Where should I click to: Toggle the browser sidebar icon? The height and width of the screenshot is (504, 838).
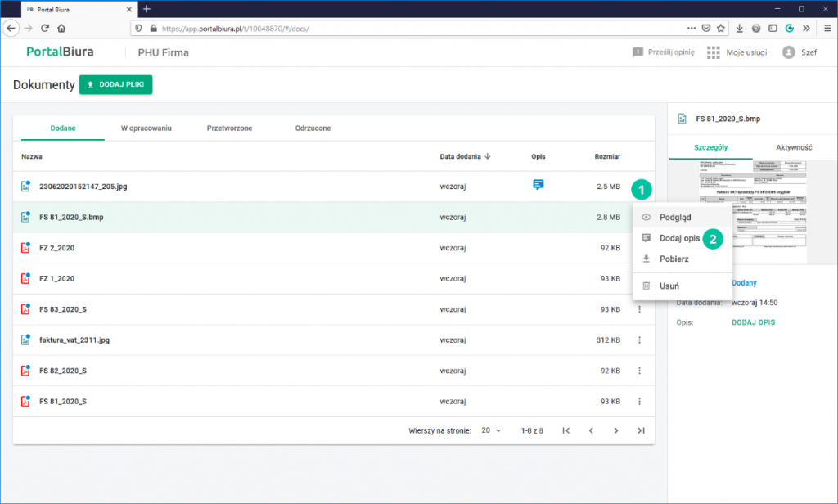[x=773, y=29]
